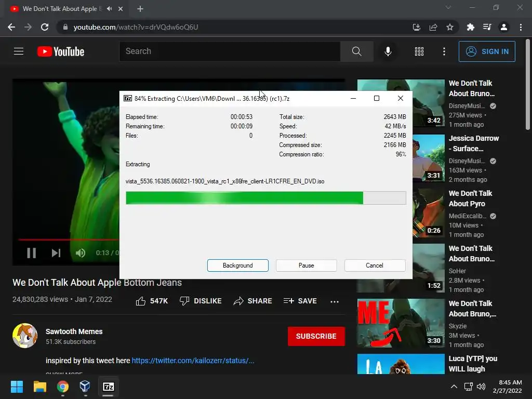Open more actions ellipsis under video
This screenshot has width=532, height=399.
point(335,302)
